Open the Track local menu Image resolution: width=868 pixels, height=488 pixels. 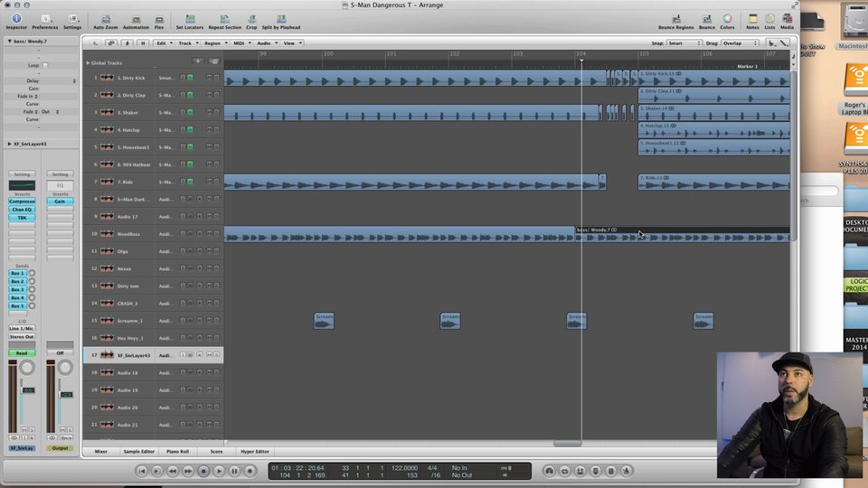(188, 42)
